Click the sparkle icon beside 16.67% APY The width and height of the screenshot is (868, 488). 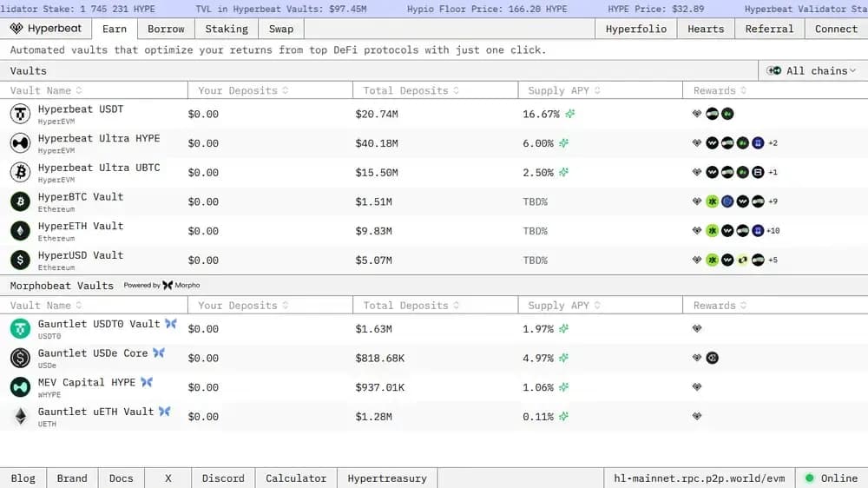[569, 114]
